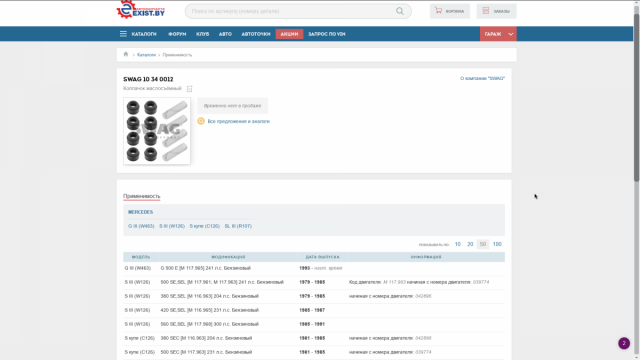Open Каталоги menu item
Screen dimensions: 640x360
tap(144, 34)
